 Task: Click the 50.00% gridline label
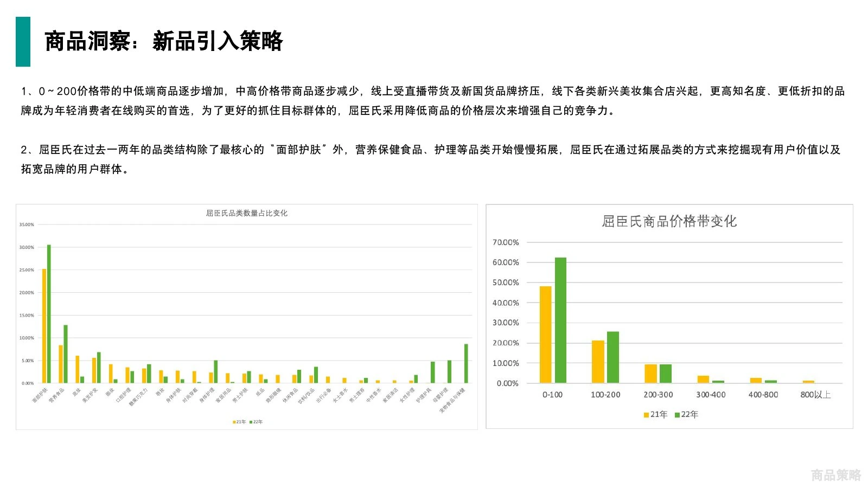pyautogui.click(x=506, y=282)
